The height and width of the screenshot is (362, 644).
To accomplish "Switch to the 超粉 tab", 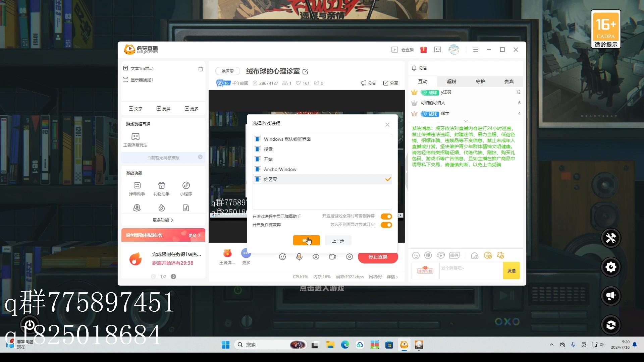I will 451,81.
